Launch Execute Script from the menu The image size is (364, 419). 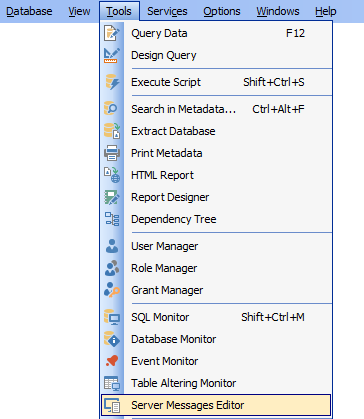pyautogui.click(x=216, y=82)
